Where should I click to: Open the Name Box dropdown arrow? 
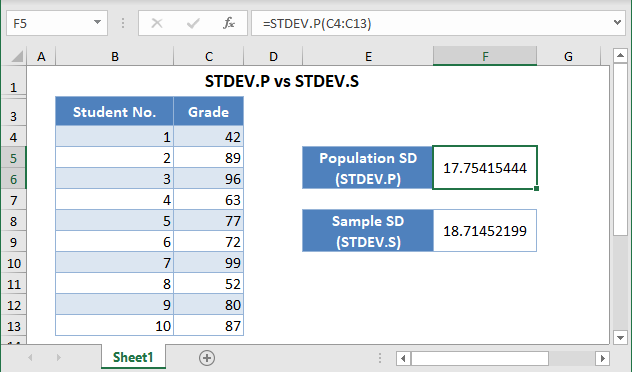tap(97, 23)
